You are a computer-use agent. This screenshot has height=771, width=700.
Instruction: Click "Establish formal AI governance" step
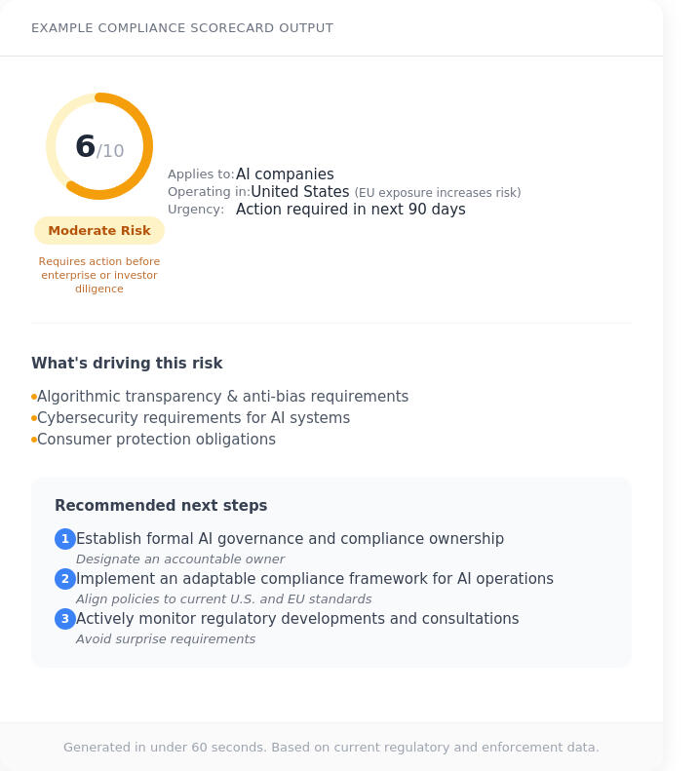pos(290,539)
